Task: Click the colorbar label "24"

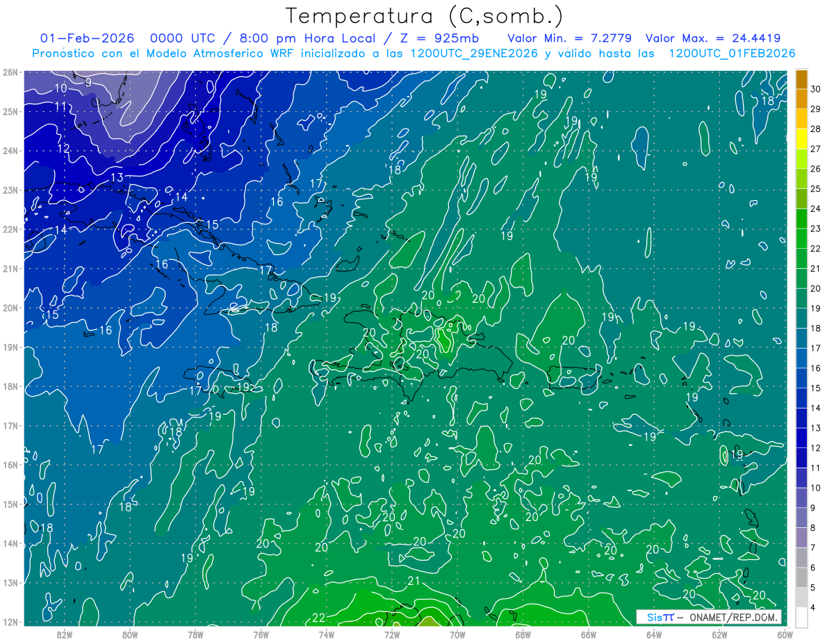Action: tap(816, 208)
